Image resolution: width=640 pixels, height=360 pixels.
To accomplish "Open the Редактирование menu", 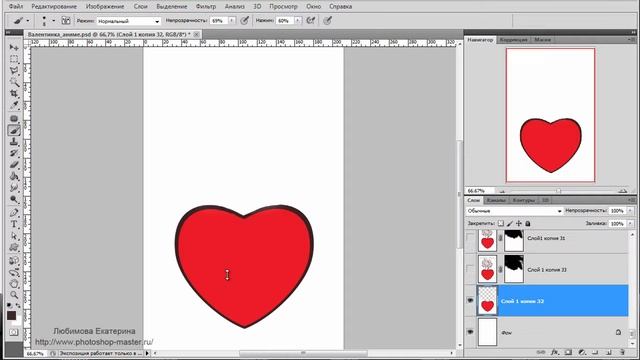I will [54, 7].
